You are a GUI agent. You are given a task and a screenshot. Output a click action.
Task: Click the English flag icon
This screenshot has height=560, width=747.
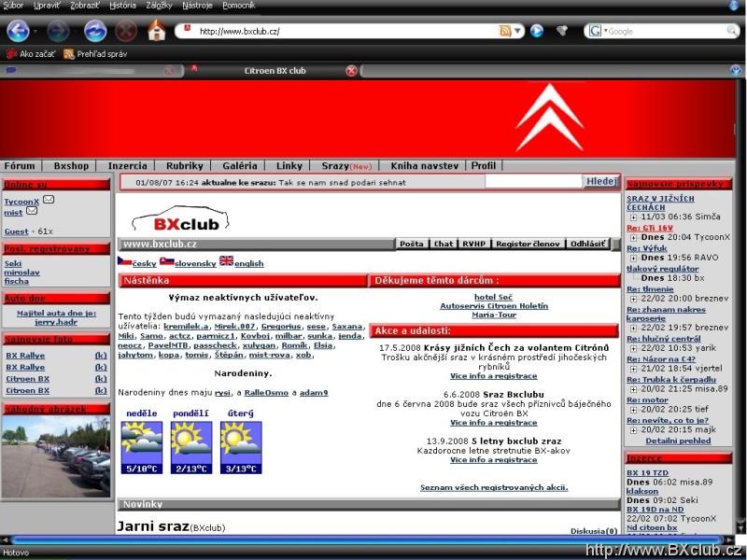[x=226, y=261]
